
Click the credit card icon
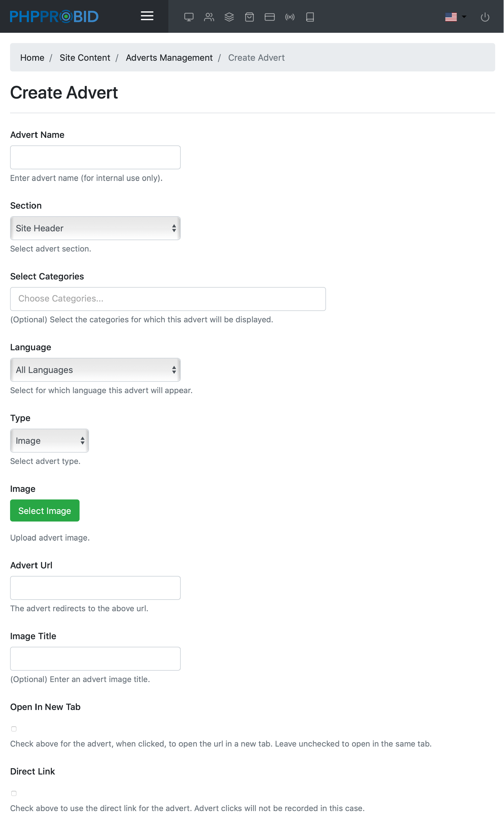270,17
